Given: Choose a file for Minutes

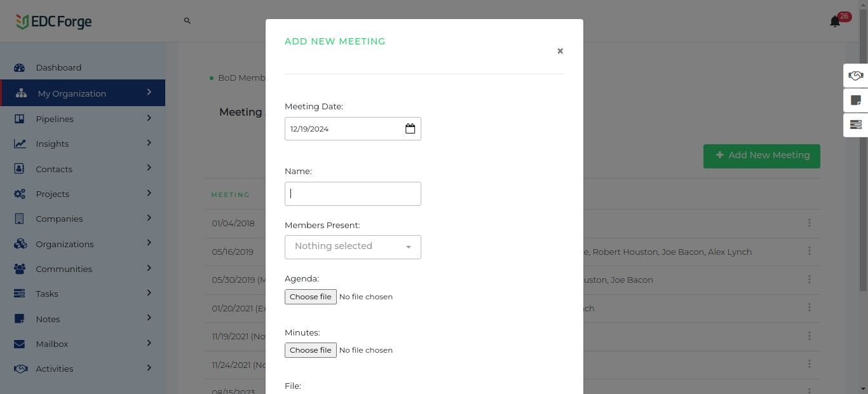Looking at the screenshot, I should coord(311,350).
